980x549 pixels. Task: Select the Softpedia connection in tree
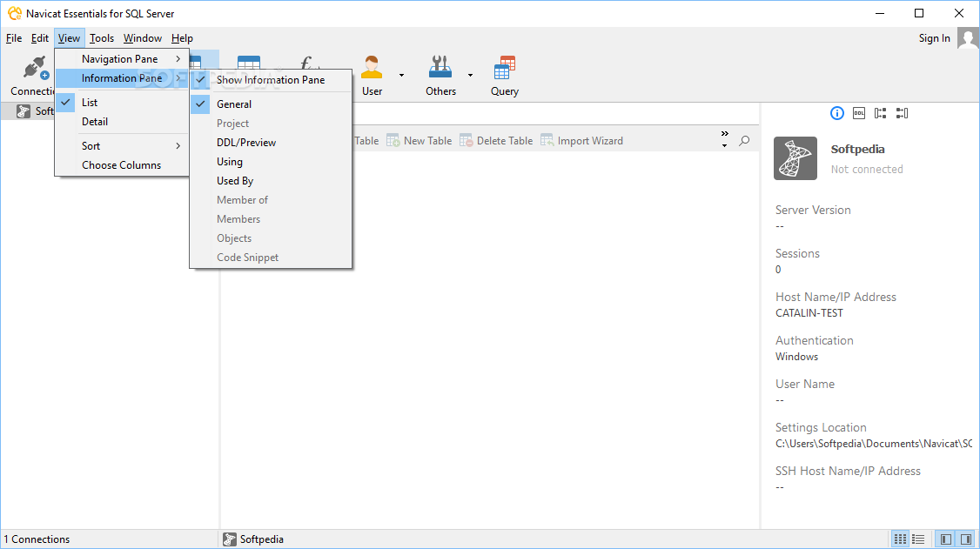pos(35,111)
